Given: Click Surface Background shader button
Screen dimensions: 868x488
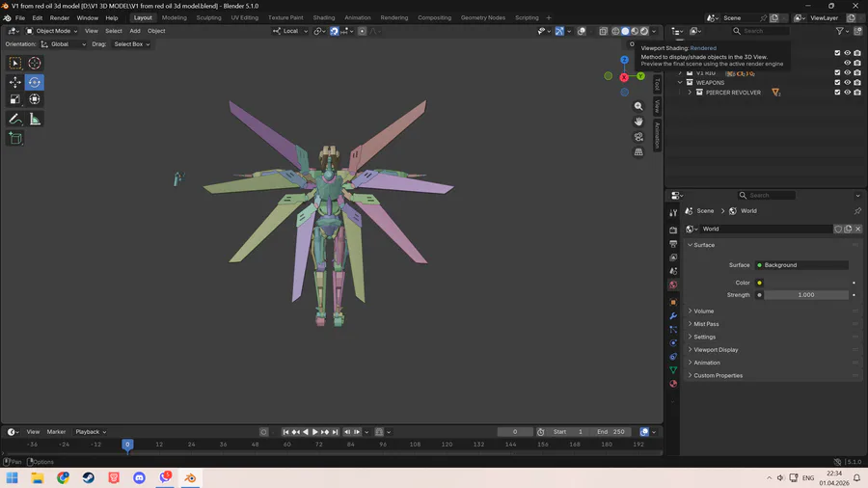Looking at the screenshot, I should [x=801, y=265].
